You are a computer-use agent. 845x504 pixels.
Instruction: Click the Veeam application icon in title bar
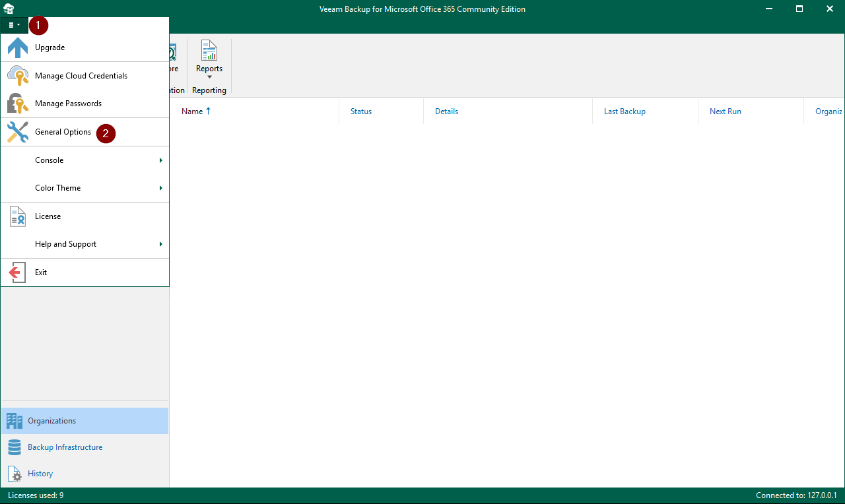click(9, 9)
